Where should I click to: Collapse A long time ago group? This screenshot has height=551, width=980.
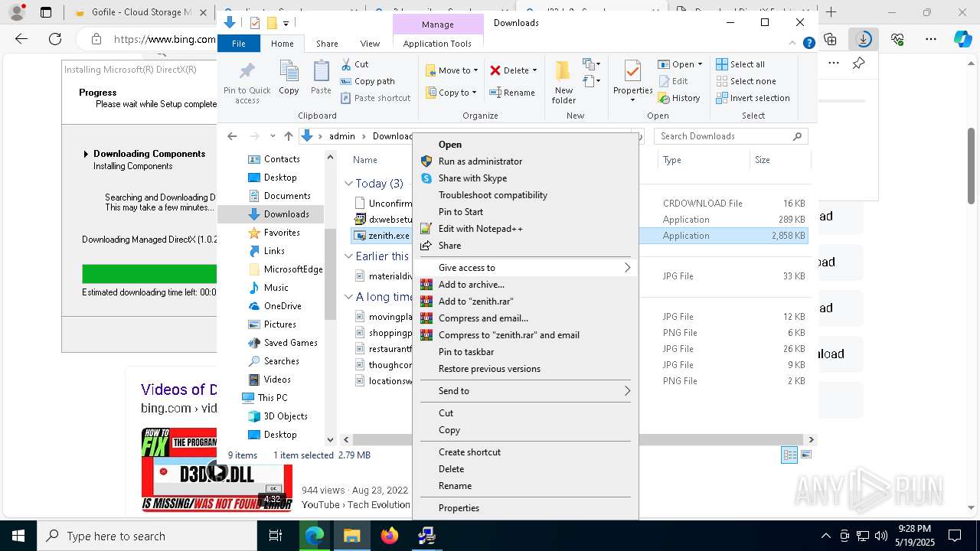pyautogui.click(x=348, y=297)
